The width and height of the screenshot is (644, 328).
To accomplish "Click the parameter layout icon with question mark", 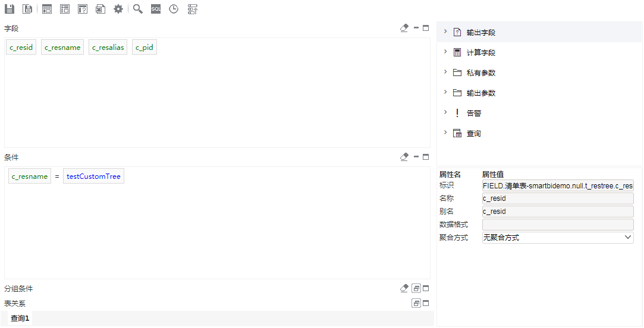I will click(x=83, y=9).
